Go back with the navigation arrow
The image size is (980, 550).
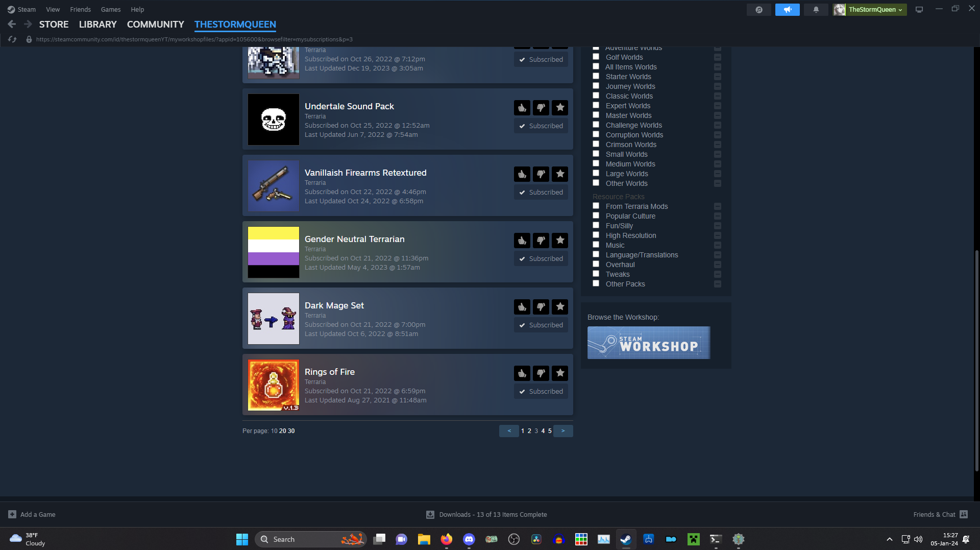(x=12, y=24)
